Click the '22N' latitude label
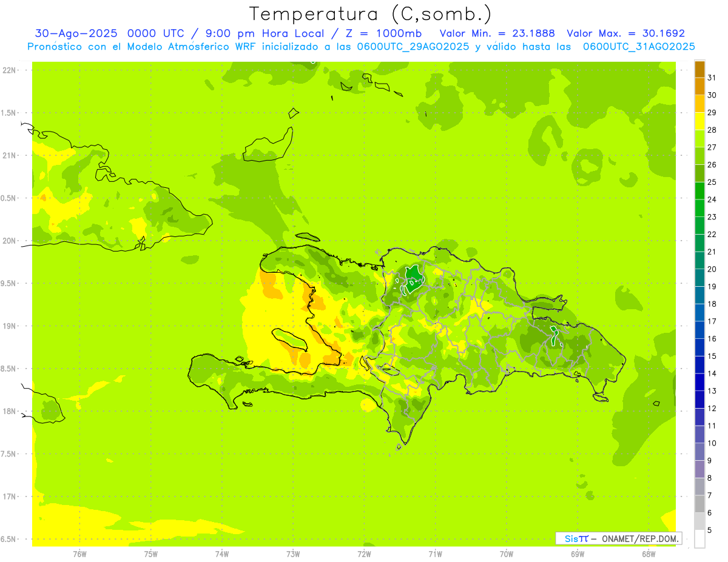Screen dimensions: 728x562 tap(8, 70)
